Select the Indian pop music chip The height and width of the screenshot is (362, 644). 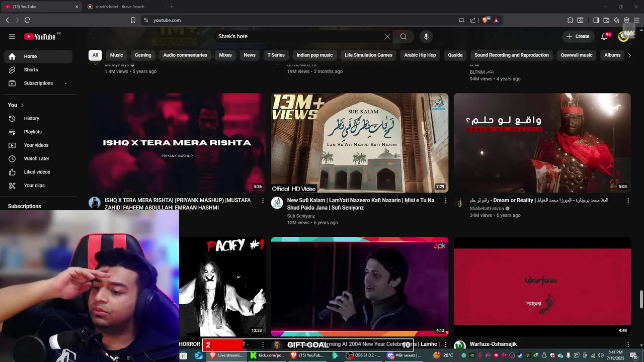click(x=314, y=55)
